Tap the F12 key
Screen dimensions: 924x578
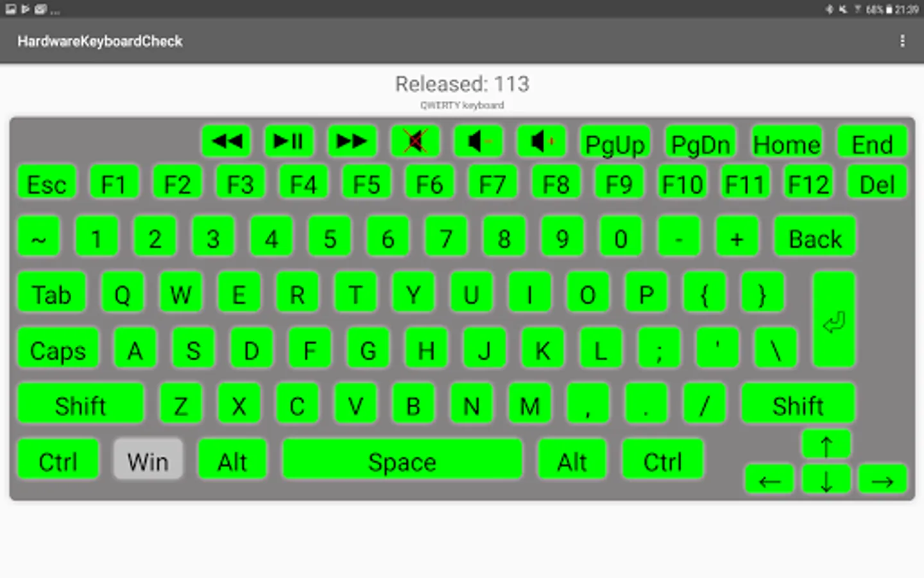(809, 182)
